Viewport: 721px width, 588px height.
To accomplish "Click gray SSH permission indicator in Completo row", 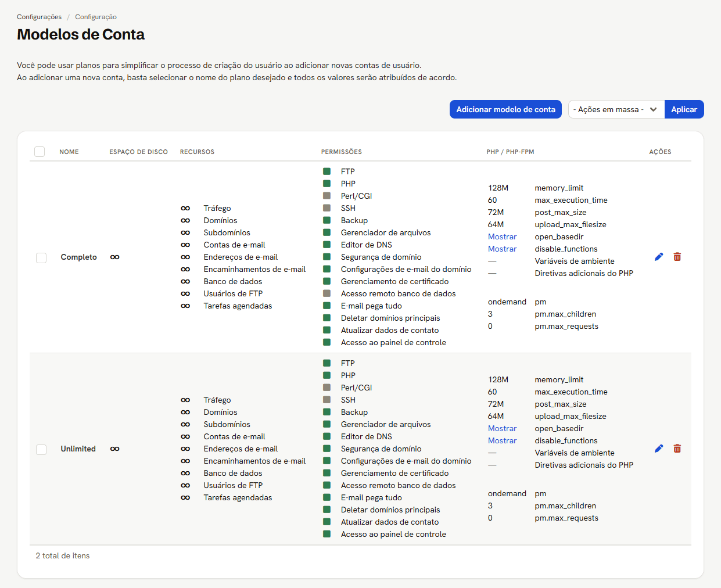I will point(327,208).
